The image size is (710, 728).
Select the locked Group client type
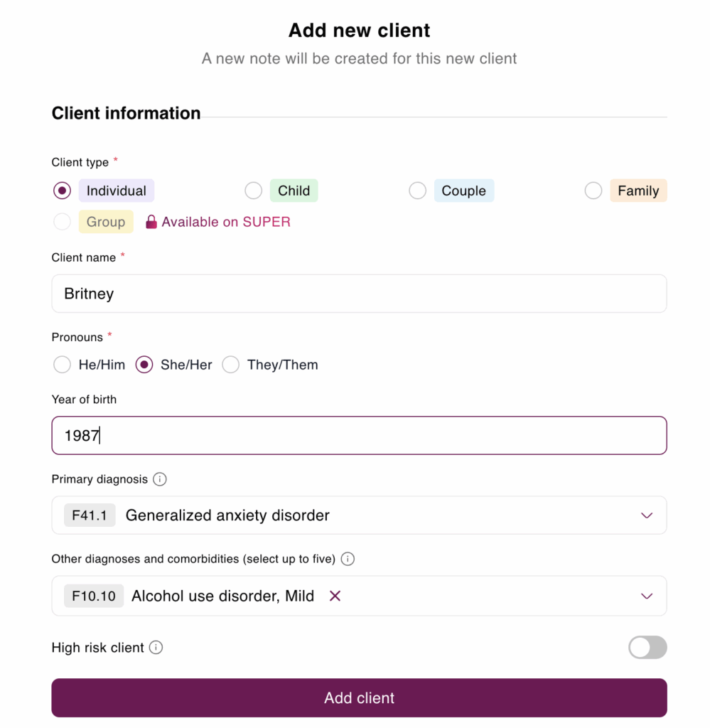[x=63, y=222]
